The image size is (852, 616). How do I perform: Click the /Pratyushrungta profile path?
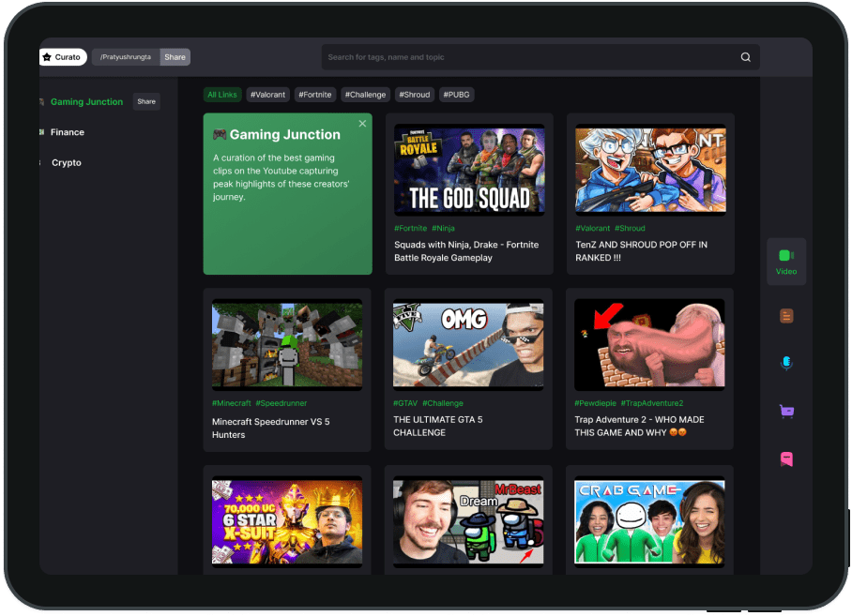[126, 57]
